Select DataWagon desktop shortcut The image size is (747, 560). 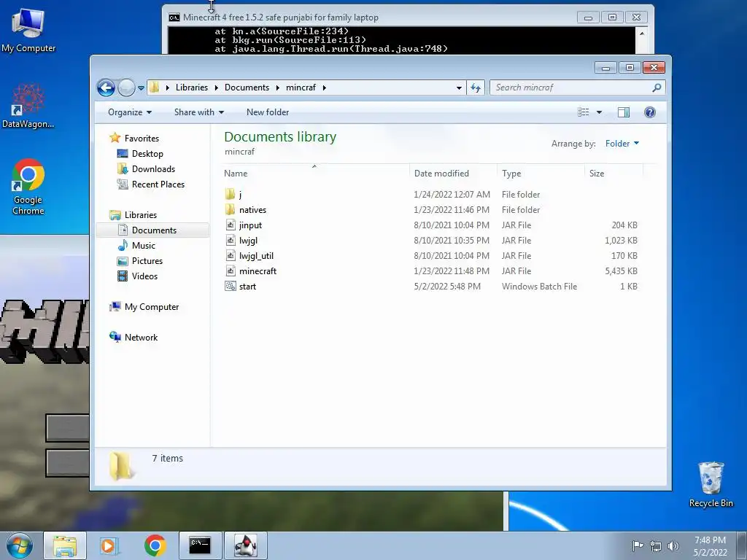28,106
